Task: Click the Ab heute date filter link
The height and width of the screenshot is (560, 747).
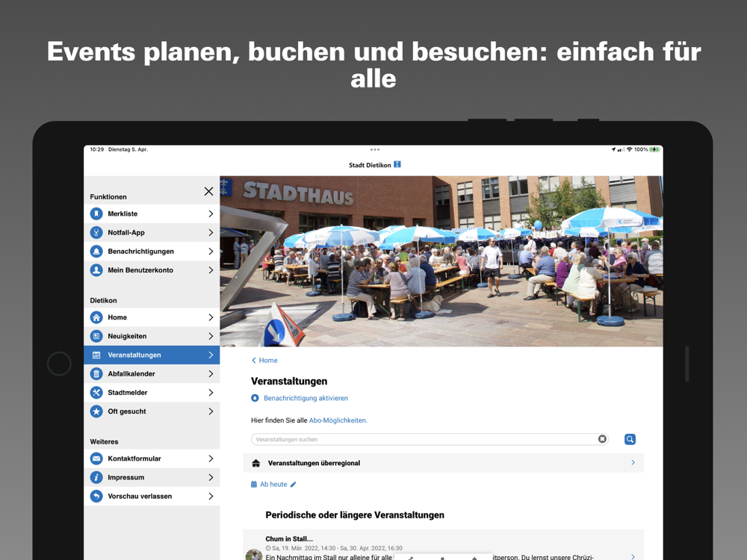Action: pyautogui.click(x=273, y=485)
